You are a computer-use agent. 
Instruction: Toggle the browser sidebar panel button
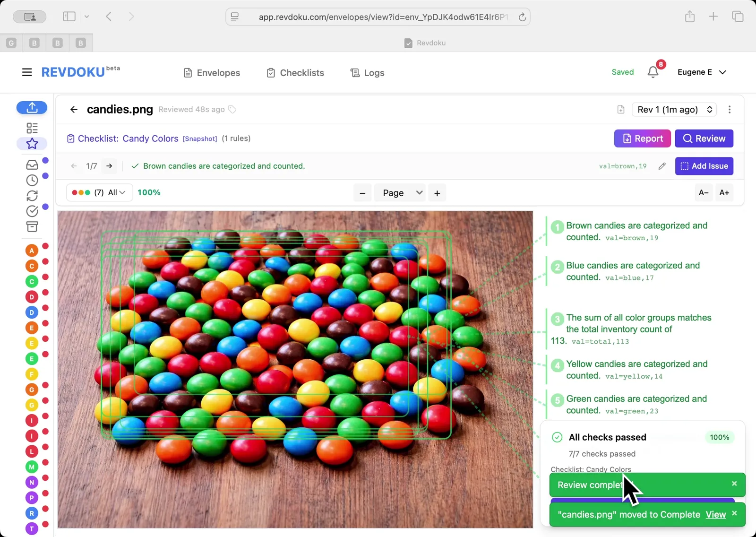[x=69, y=17]
